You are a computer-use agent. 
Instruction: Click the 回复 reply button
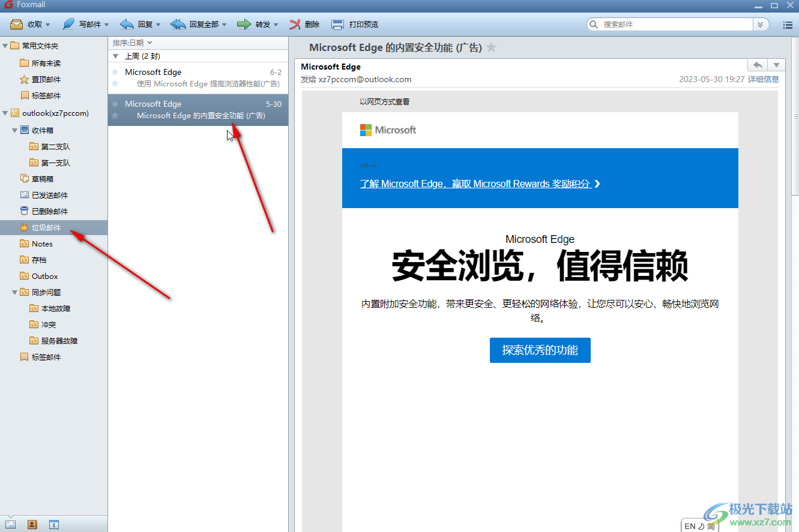click(x=136, y=25)
